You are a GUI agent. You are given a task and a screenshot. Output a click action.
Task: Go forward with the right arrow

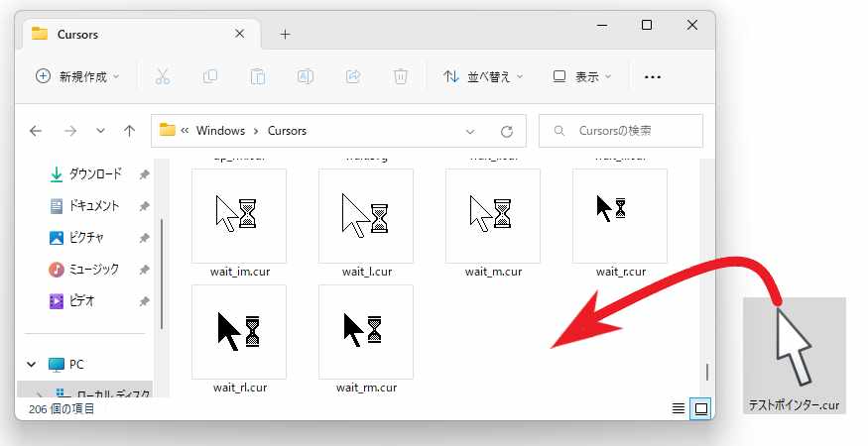[x=70, y=131]
